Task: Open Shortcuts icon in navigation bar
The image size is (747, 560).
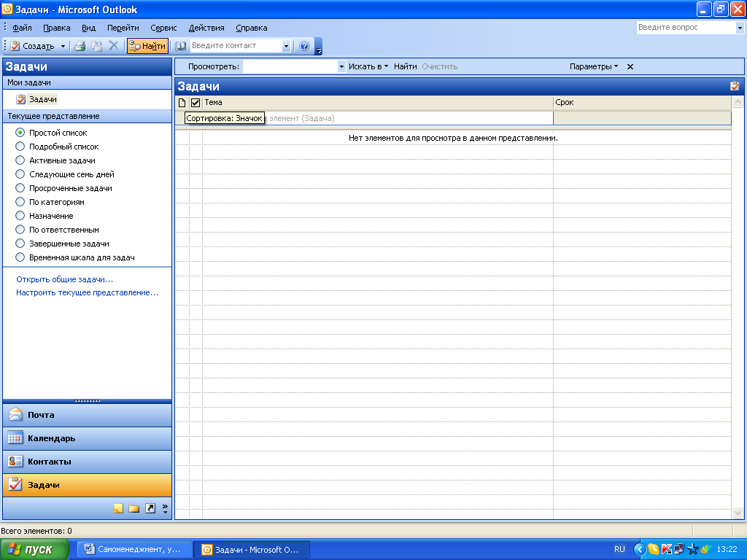Action: (150, 508)
